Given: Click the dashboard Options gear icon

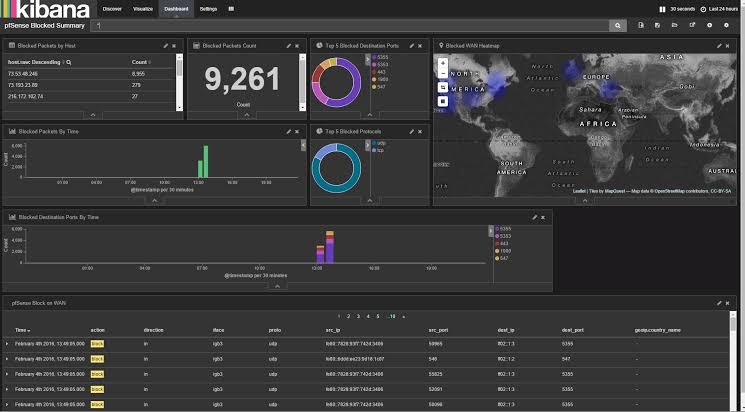Looking at the screenshot, I should 726,25.
